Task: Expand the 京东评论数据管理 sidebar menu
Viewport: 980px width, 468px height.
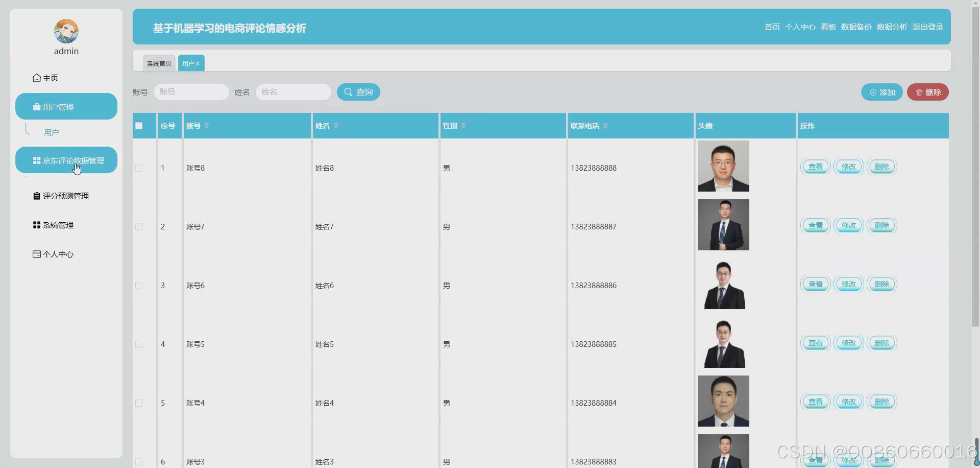Action: 66,160
